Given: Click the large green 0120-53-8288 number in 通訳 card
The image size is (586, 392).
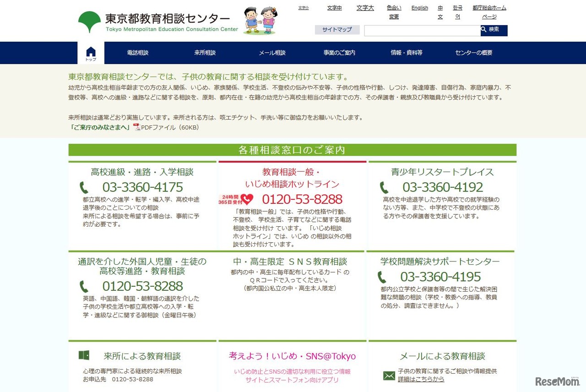Looking at the screenshot, I should 142,286.
